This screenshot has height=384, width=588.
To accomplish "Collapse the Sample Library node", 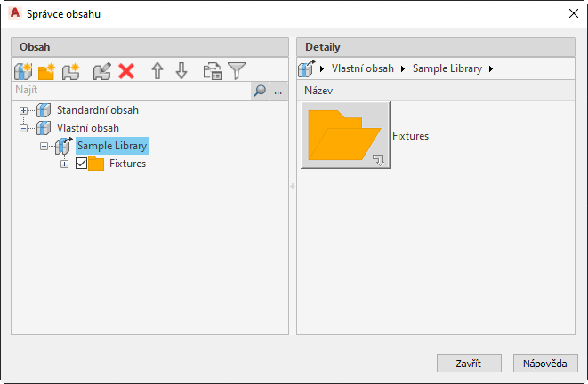I will 43,146.
